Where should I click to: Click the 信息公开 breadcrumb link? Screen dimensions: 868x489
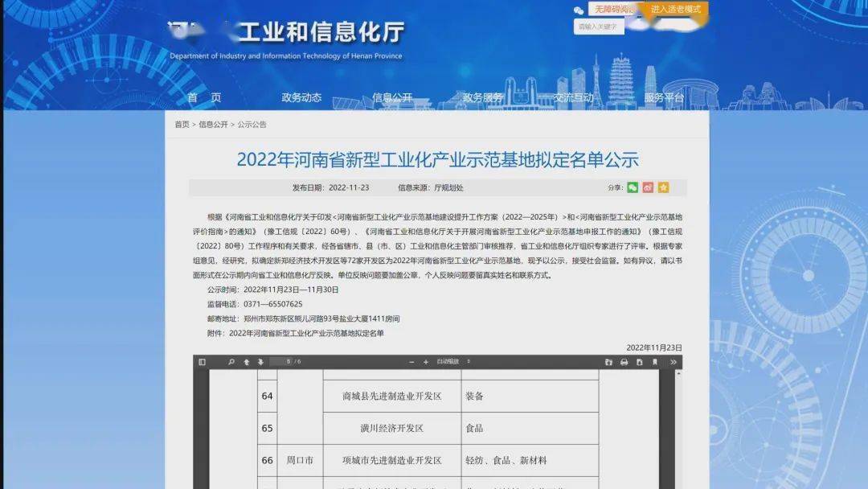click(x=213, y=125)
